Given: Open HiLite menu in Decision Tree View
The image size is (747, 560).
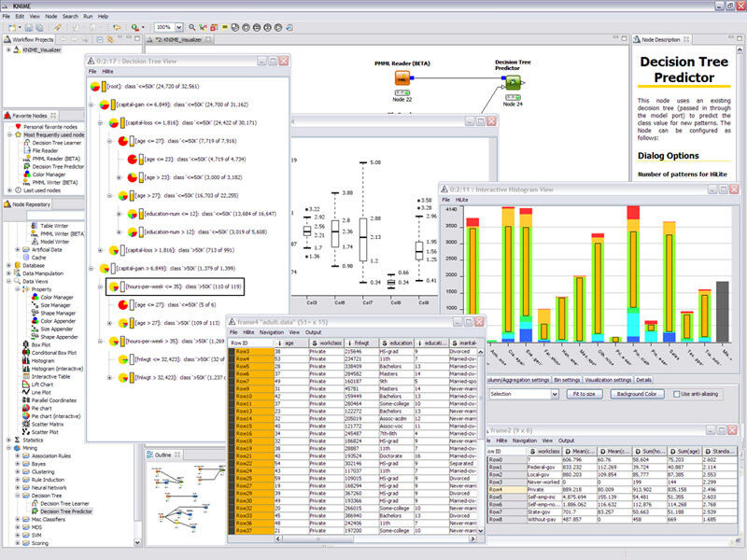Looking at the screenshot, I should click(107, 72).
